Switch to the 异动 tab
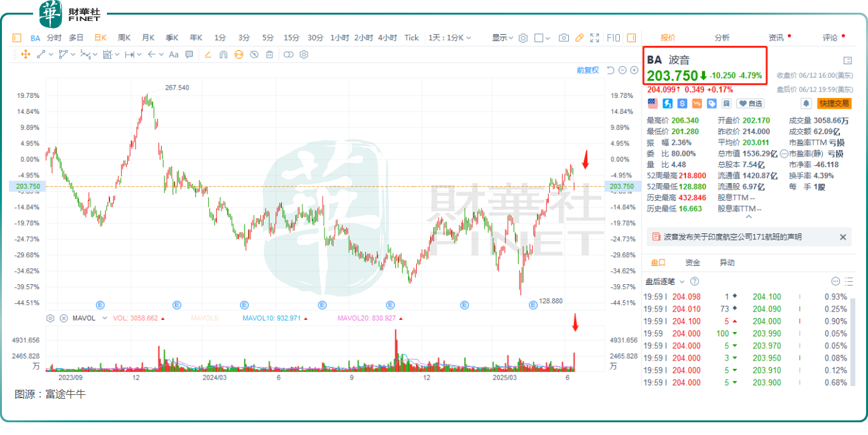The height and width of the screenshot is (435, 868). pyautogui.click(x=727, y=263)
